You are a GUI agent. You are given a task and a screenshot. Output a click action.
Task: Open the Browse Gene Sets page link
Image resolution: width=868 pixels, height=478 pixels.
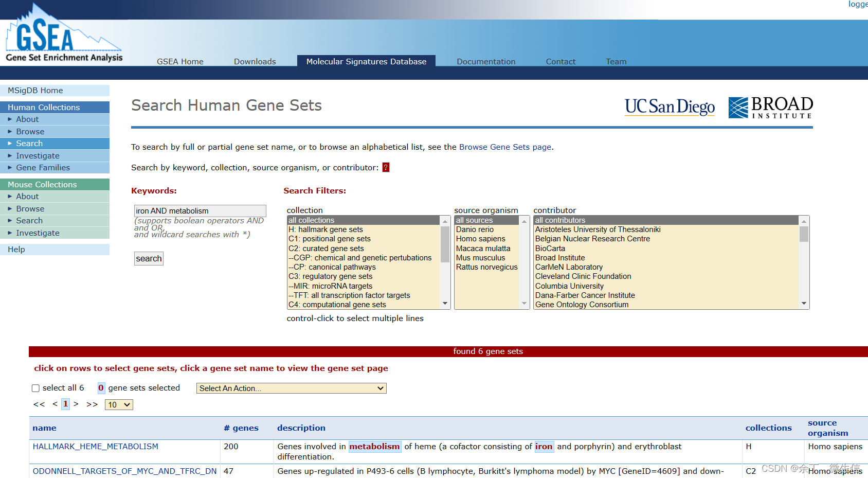pos(505,147)
